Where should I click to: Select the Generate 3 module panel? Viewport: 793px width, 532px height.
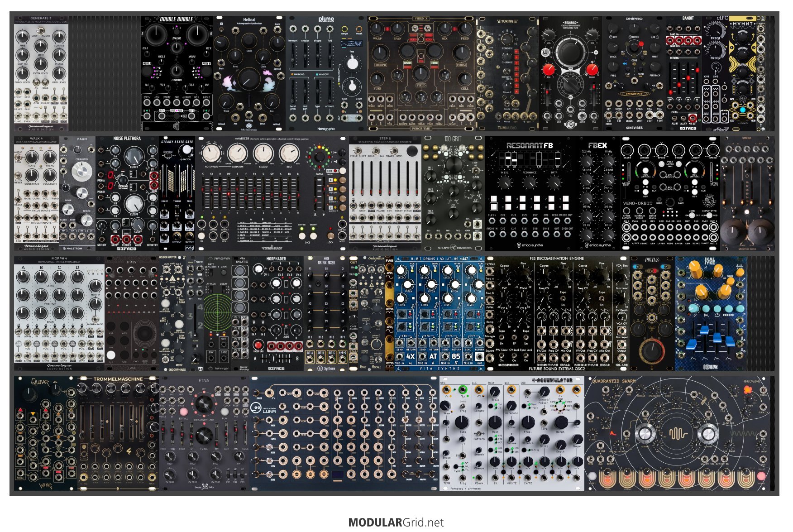(x=41, y=73)
